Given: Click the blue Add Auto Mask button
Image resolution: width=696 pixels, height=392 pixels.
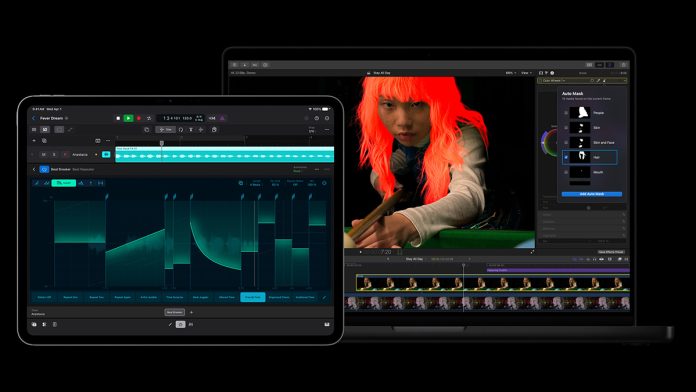Looking at the screenshot, I should pyautogui.click(x=592, y=194).
